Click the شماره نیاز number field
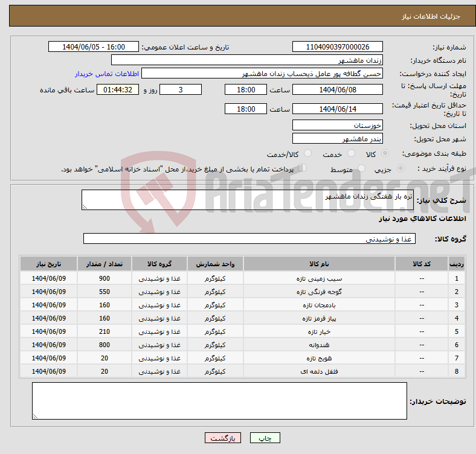 pos(337,47)
